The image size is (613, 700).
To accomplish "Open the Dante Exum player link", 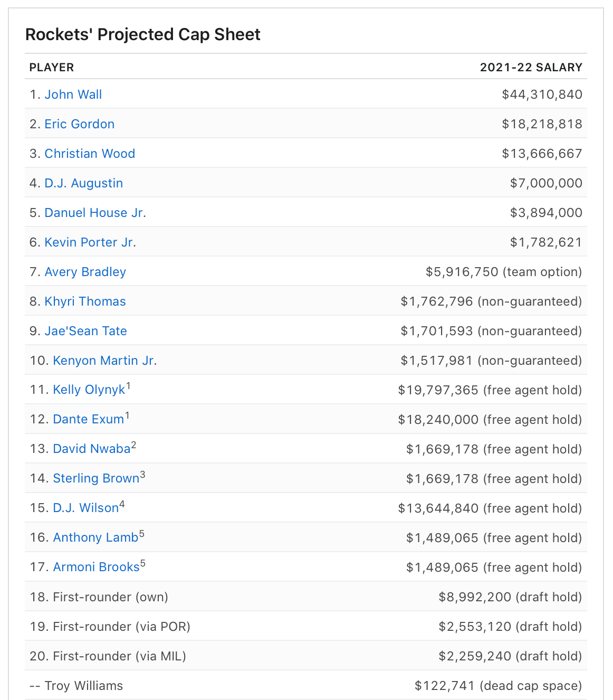I will click(x=89, y=420).
